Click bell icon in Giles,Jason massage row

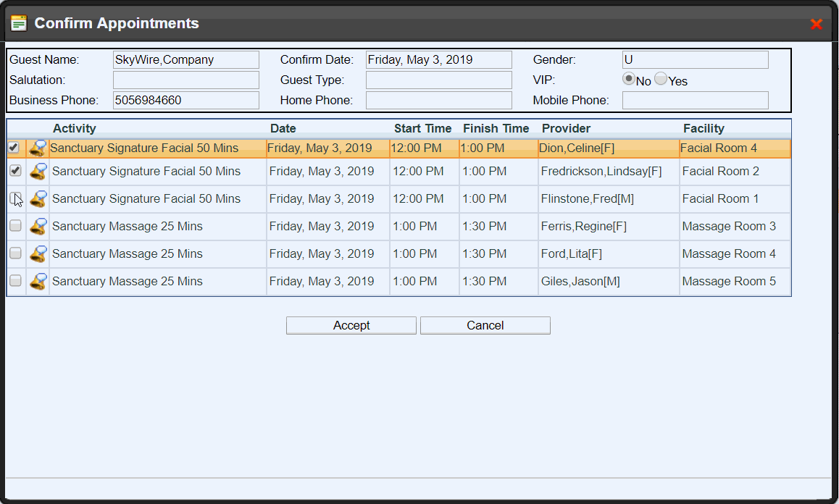[38, 282]
